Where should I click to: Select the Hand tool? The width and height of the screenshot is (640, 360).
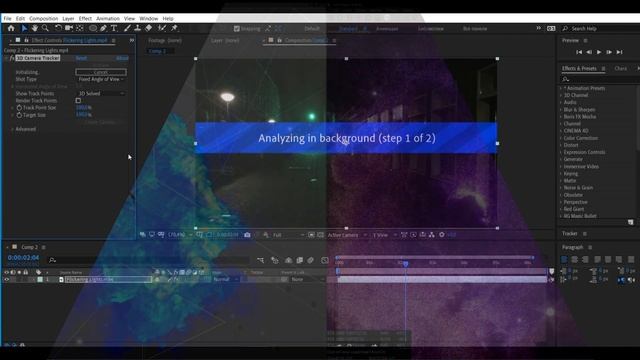[x=35, y=28]
